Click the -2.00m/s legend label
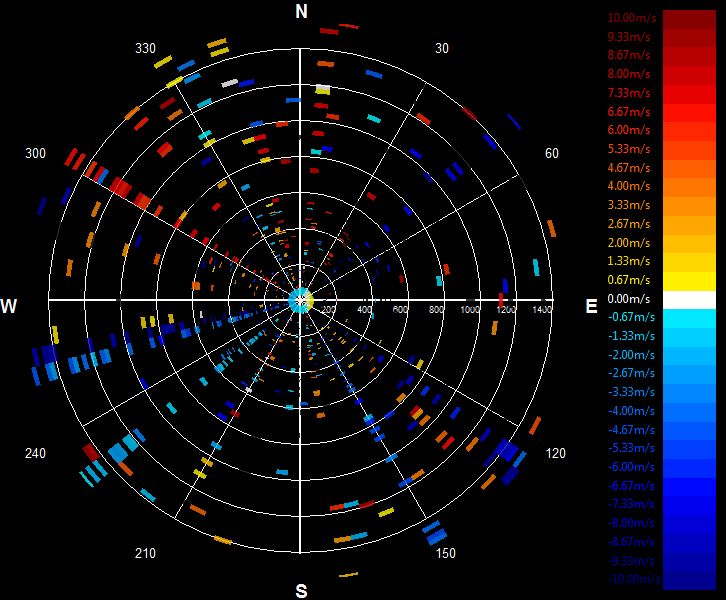This screenshot has height=600, width=726. click(x=632, y=355)
